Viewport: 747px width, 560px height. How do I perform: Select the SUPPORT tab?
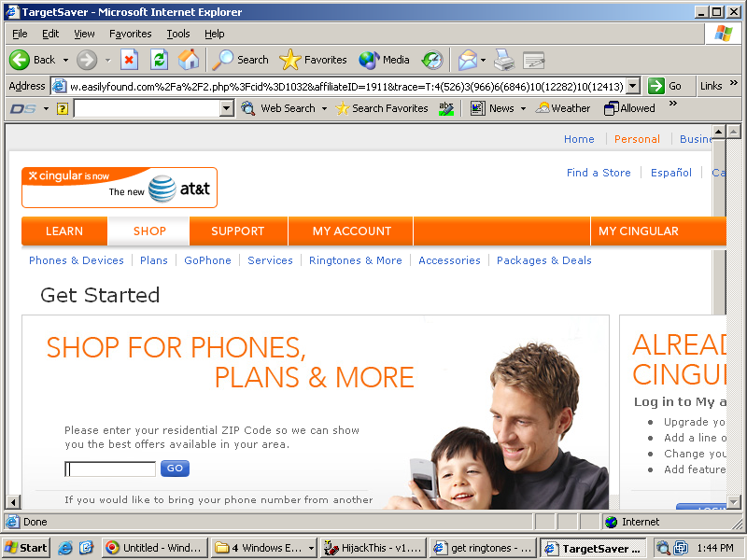tap(238, 231)
